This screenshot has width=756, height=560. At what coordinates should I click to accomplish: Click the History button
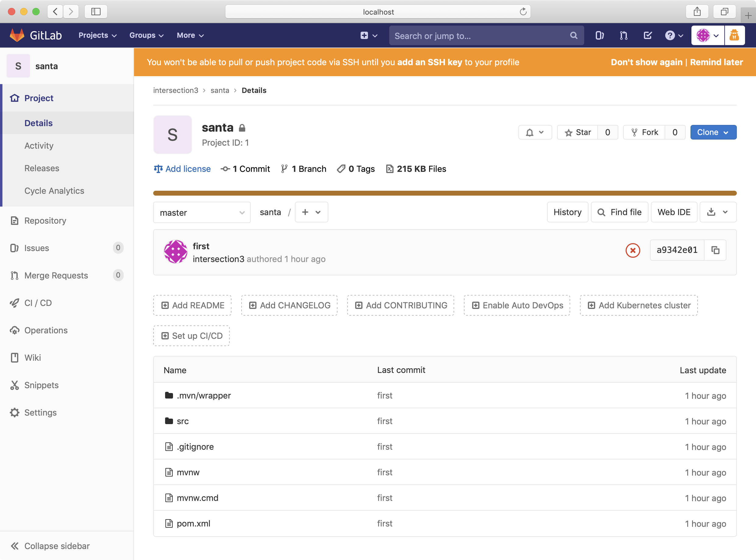pyautogui.click(x=567, y=212)
